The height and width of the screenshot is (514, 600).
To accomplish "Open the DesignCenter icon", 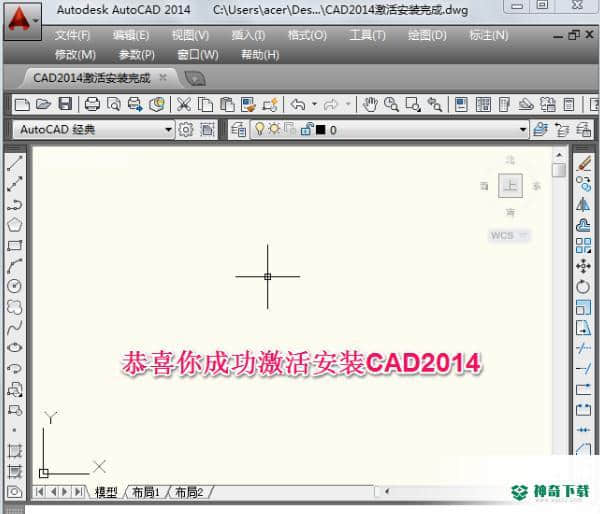I will click(x=483, y=104).
